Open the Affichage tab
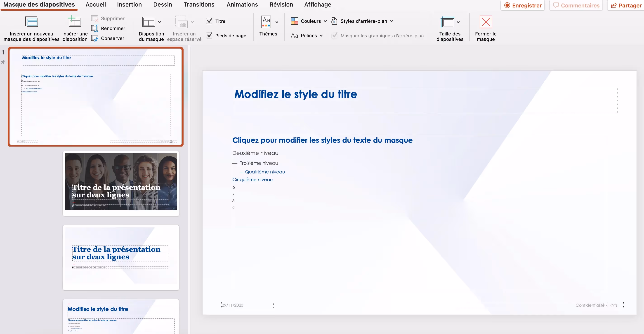Viewport: 644px width, 334px height. (x=317, y=5)
